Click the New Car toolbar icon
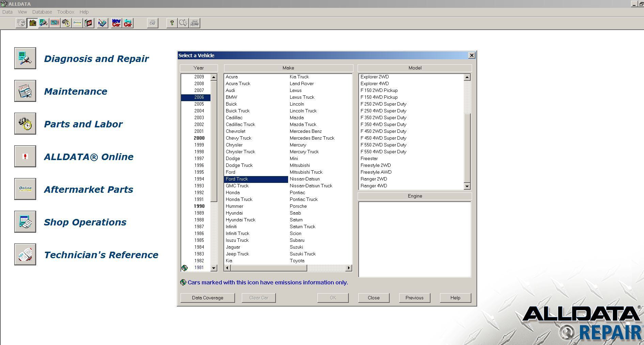 116,23
